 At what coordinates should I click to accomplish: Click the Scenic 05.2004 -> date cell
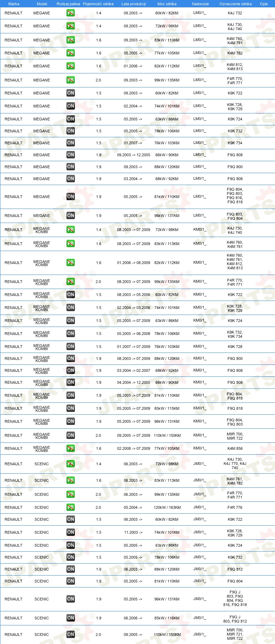(x=133, y=507)
